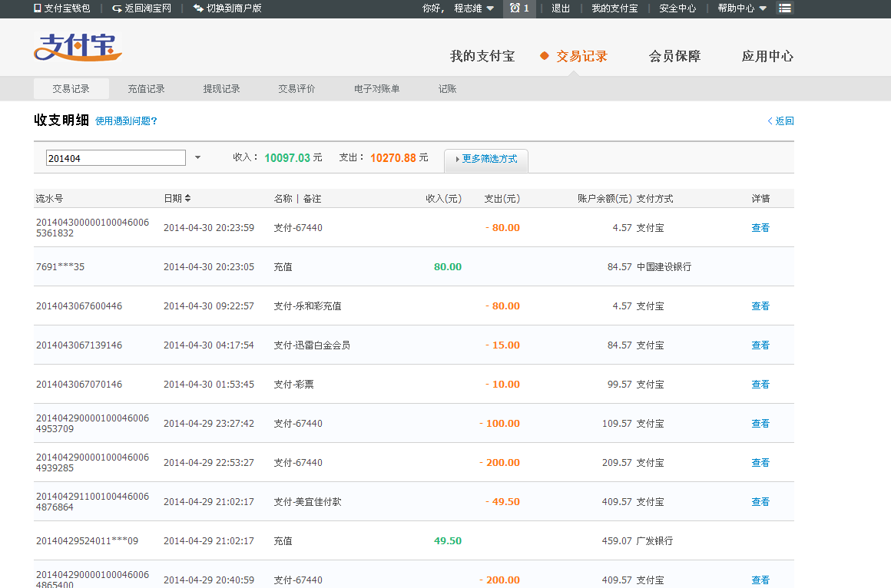Viewport: 891px width, 588px height.
Task: Go to 会员保障 in main navigation
Action: point(674,56)
